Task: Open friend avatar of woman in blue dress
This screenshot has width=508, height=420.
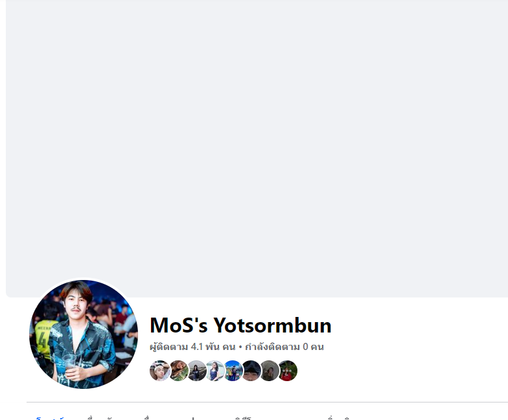Action: [x=214, y=371]
